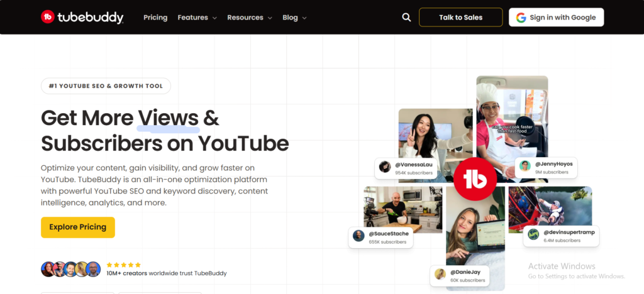Click the @devinsupertramp name text

(569, 232)
